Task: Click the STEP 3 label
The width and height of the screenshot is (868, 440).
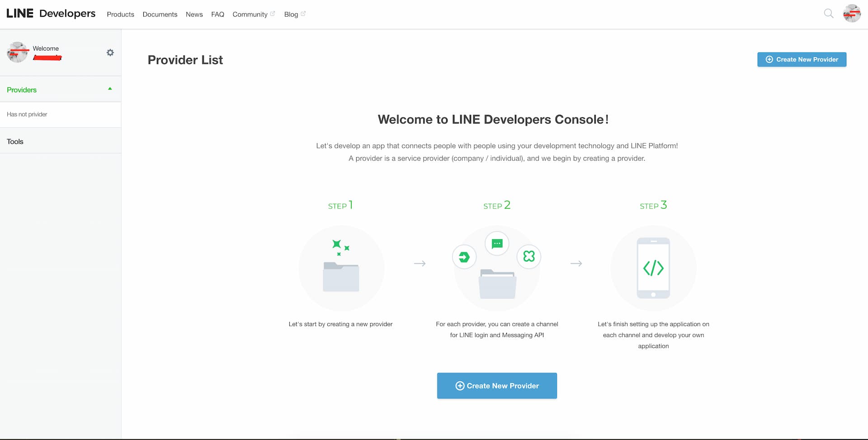Action: 653,205
